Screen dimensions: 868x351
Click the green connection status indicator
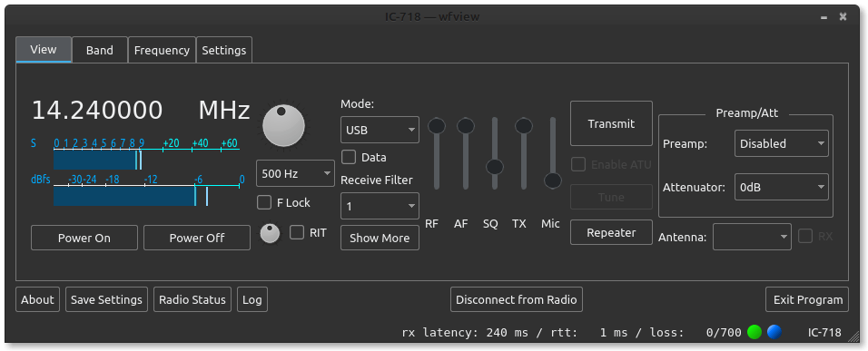click(755, 332)
